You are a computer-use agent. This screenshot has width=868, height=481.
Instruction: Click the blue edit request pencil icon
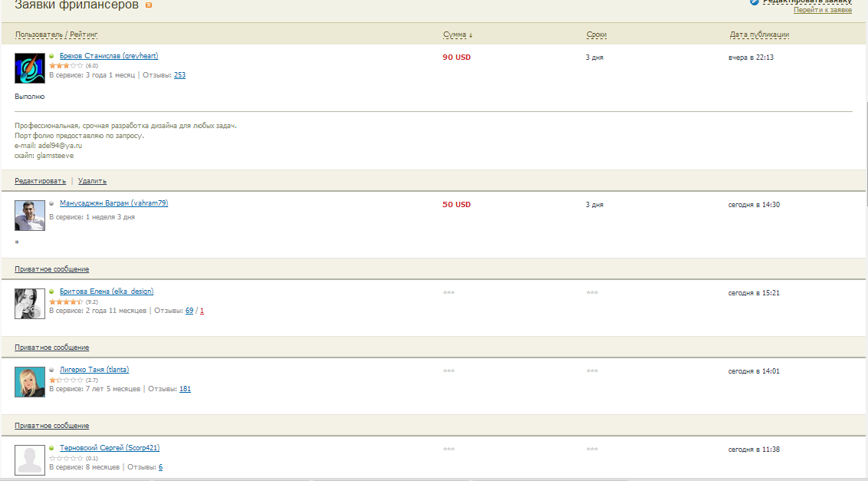coord(755,2)
